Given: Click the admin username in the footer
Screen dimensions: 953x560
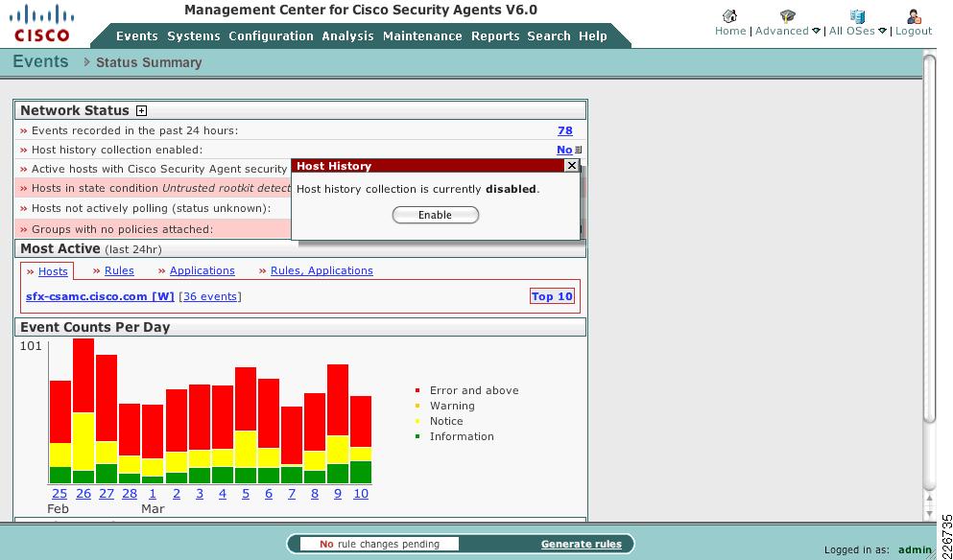Looking at the screenshot, I should click(x=915, y=549).
